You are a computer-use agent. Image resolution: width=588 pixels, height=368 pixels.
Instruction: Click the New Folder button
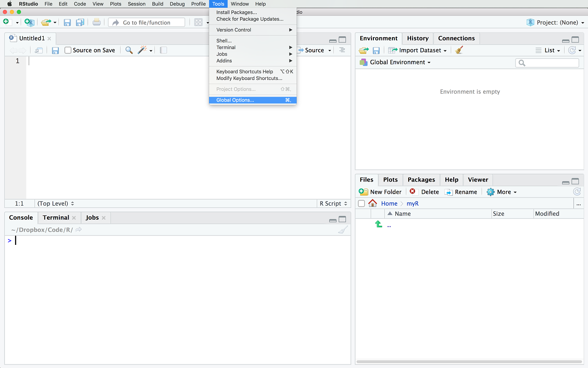(x=380, y=192)
